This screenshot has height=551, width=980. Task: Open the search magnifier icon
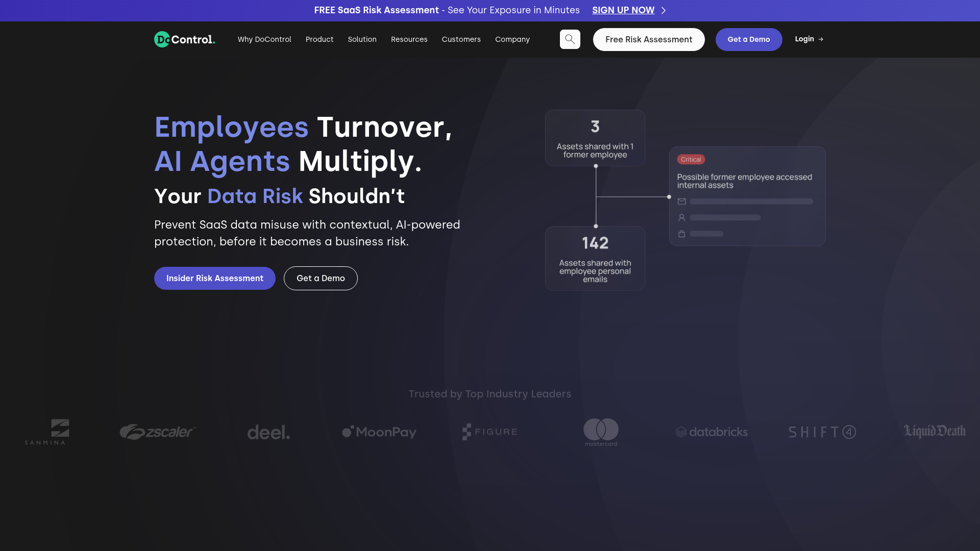point(570,39)
